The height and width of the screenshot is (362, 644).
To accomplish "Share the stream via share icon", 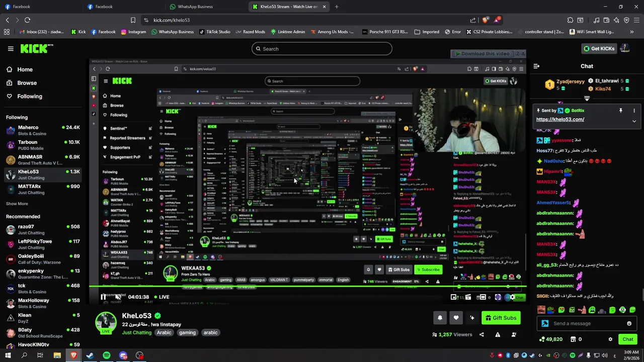I will (481, 334).
